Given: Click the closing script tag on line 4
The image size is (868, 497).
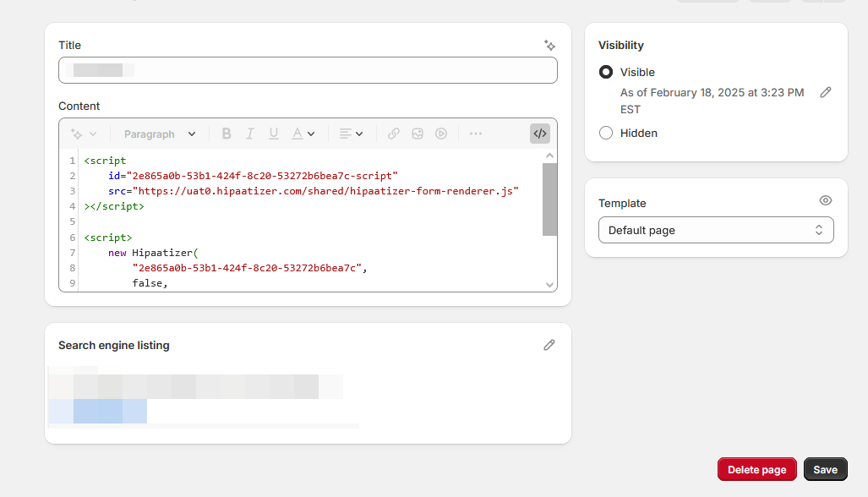Looking at the screenshot, I should (114, 206).
